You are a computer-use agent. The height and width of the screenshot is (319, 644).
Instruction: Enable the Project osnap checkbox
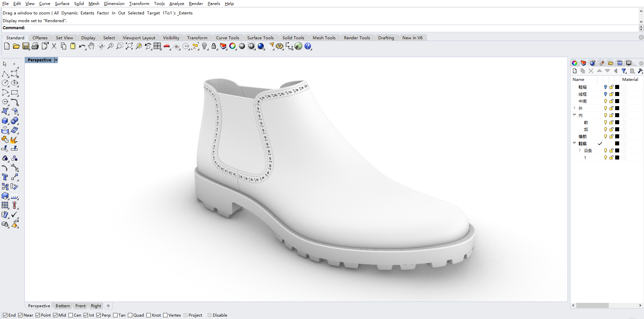(x=186, y=315)
